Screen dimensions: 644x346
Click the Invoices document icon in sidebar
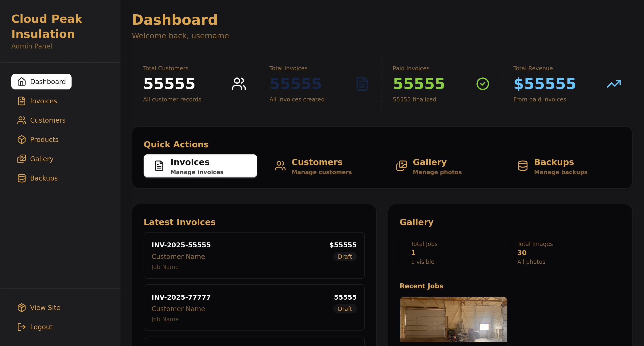(x=21, y=101)
